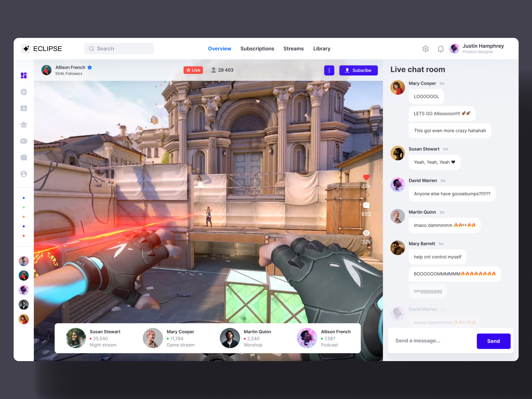
Task: Open Susan Stewart's Night stream card
Action: tap(93, 338)
